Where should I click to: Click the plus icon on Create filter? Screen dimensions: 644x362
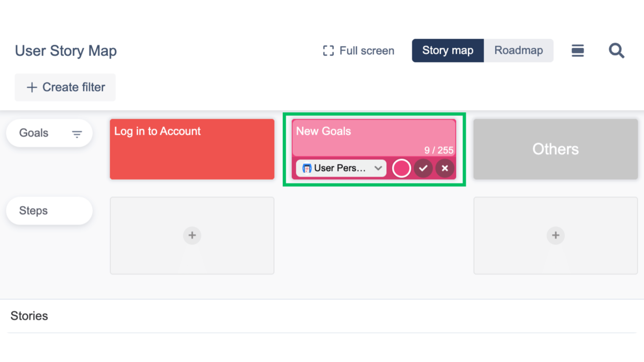point(32,87)
